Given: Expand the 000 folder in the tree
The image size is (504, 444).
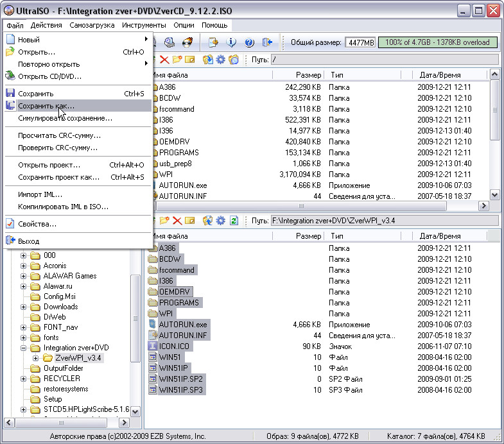Looking at the screenshot, I should tap(23, 256).
